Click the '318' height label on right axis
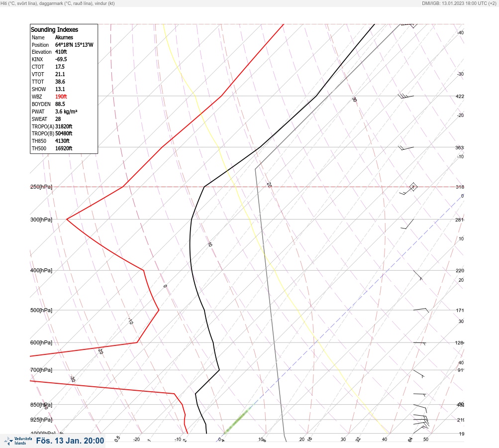The height and width of the screenshot is (448, 499). (x=460, y=187)
